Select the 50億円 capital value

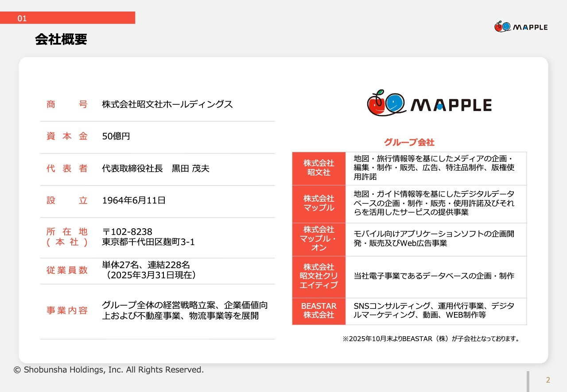116,137
